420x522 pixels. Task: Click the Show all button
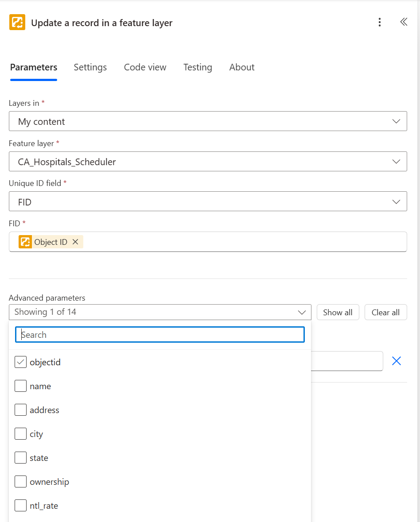tap(338, 312)
